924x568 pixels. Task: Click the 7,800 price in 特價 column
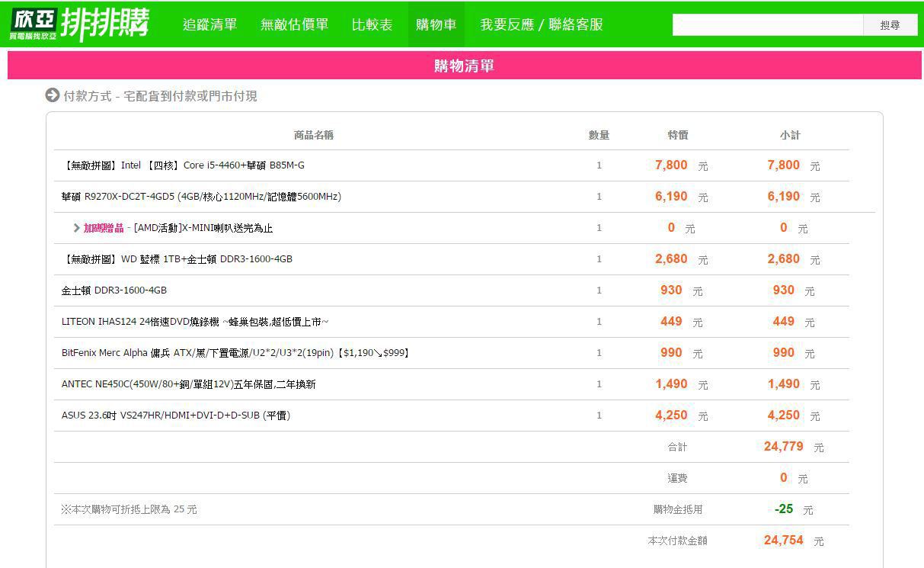click(x=671, y=165)
